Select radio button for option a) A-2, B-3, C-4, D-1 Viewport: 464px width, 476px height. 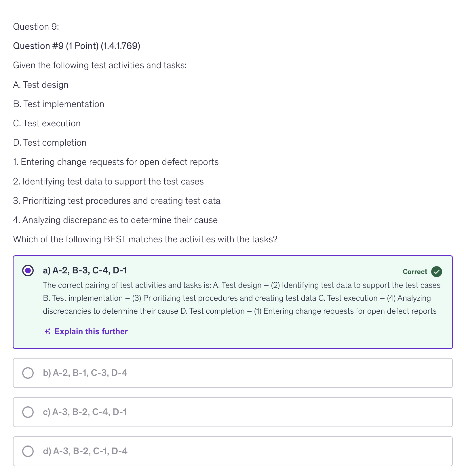(28, 271)
